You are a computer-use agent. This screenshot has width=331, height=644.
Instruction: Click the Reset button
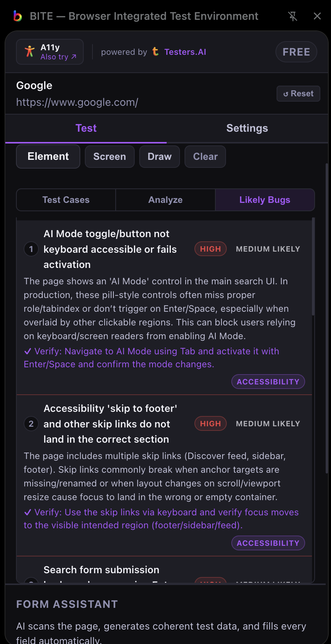(x=298, y=94)
